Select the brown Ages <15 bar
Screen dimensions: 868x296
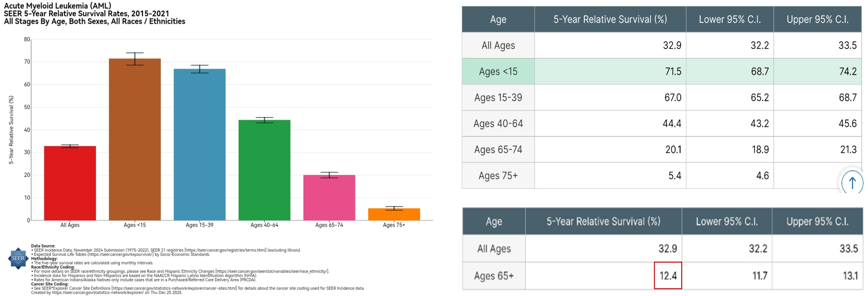135,140
